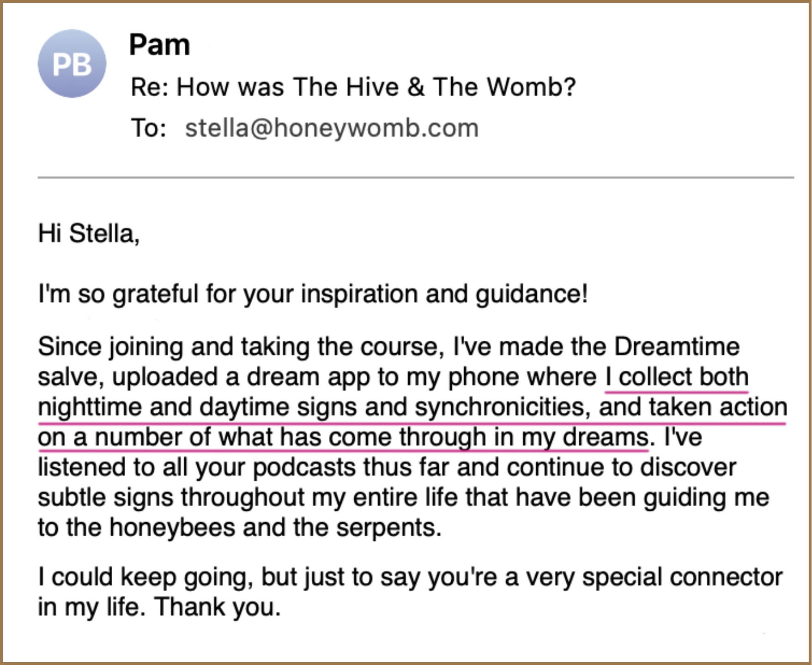This screenshot has height=665, width=812.
Task: Click the stella@honeywomb.com recipient address
Action: (332, 128)
